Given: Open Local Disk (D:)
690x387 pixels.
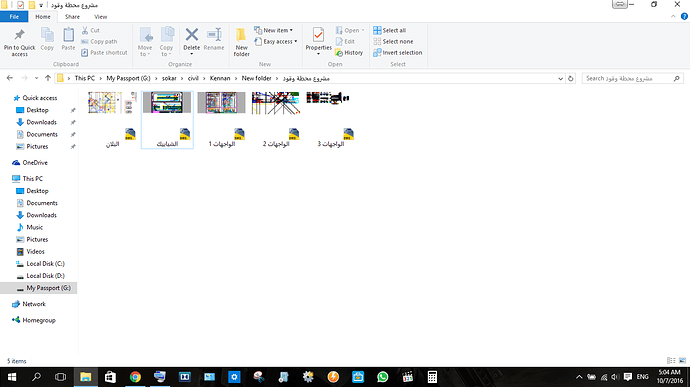Looking at the screenshot, I should click(45, 276).
